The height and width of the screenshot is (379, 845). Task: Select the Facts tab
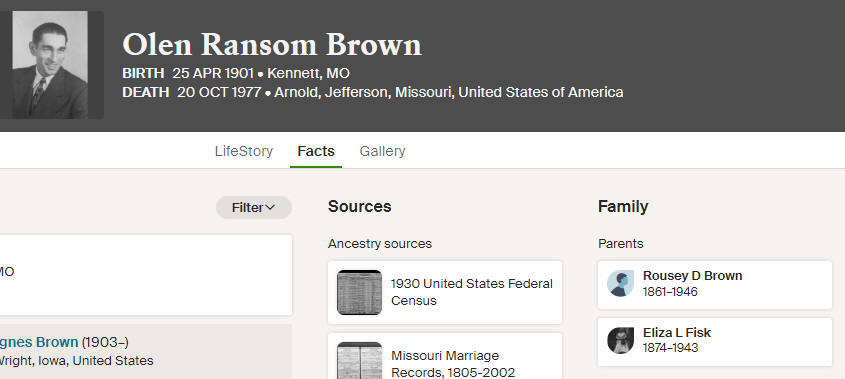(316, 151)
